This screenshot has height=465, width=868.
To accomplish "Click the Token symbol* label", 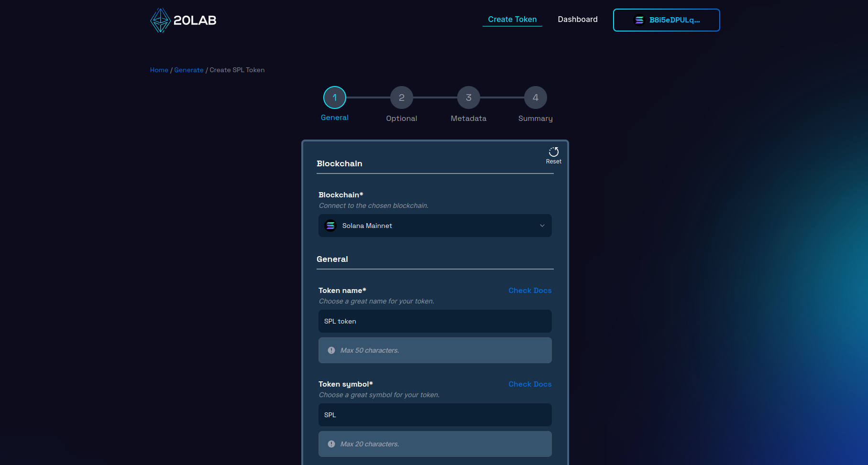I will point(346,384).
